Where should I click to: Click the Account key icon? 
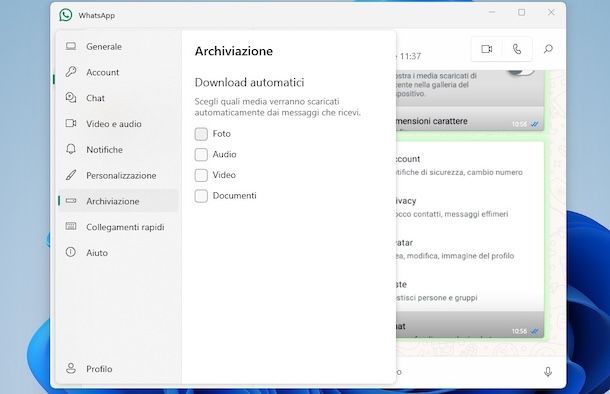coord(71,72)
